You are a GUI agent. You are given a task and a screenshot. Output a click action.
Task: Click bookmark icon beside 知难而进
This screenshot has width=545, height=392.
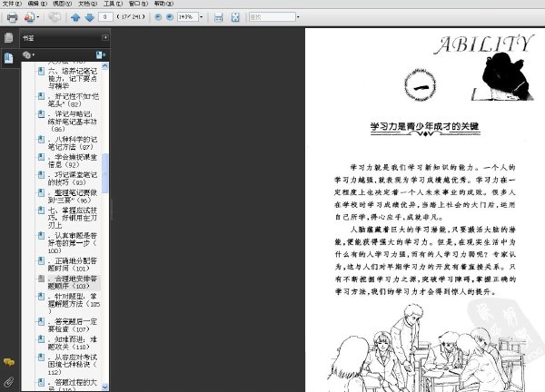[x=41, y=338]
